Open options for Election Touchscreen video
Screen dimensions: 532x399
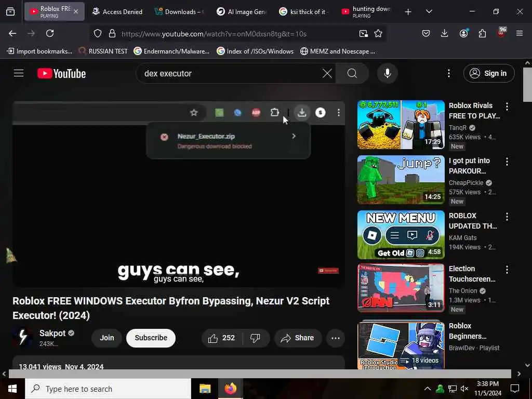click(507, 270)
